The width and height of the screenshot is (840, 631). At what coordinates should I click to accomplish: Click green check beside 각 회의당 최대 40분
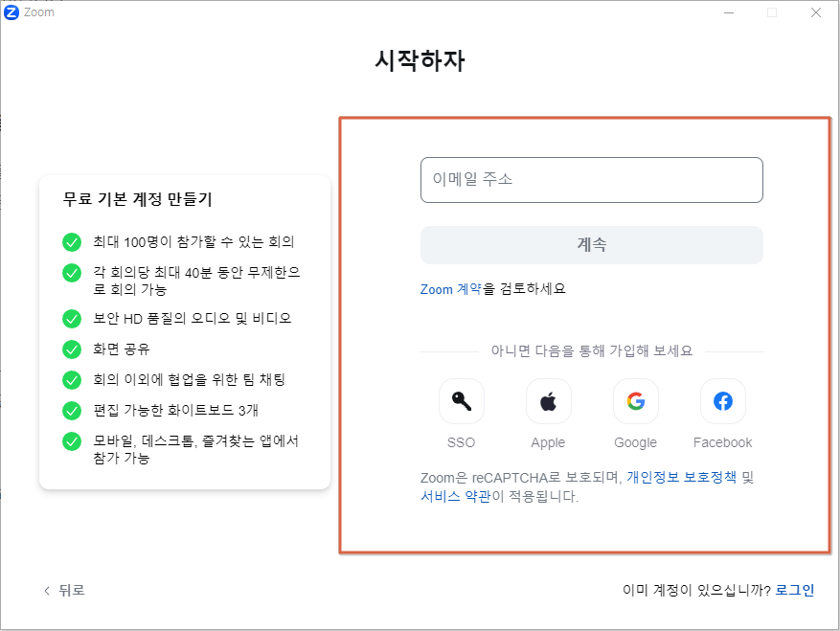point(72,273)
